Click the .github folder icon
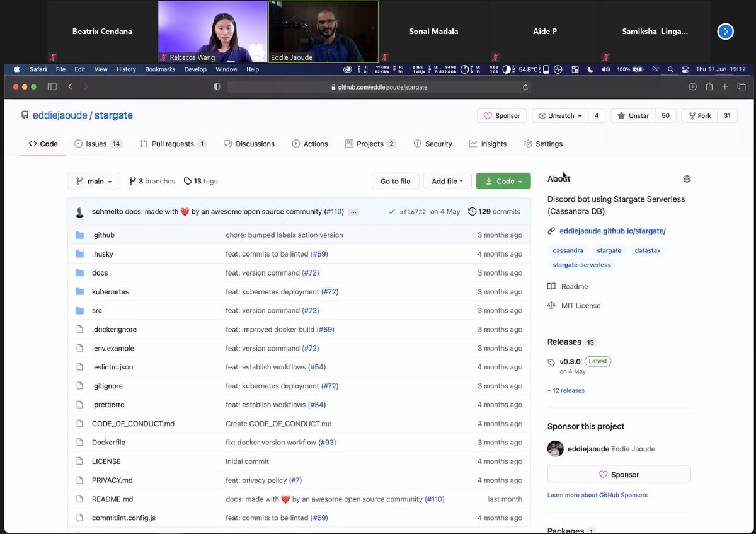This screenshot has width=756, height=534. point(79,235)
